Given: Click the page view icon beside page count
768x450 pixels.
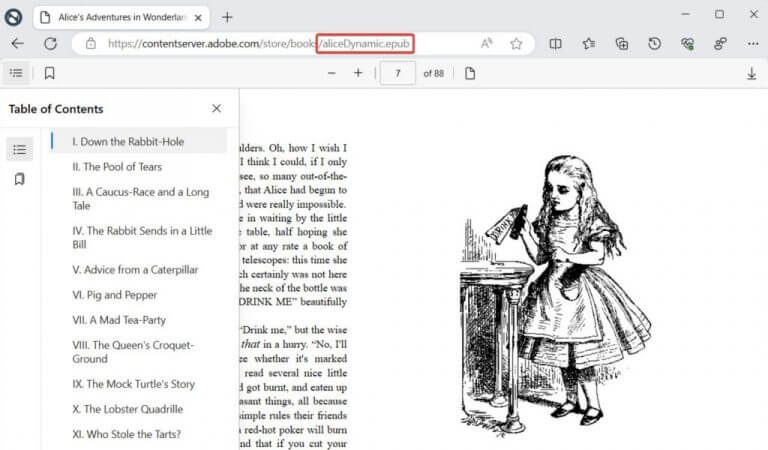Looking at the screenshot, I should 470,73.
